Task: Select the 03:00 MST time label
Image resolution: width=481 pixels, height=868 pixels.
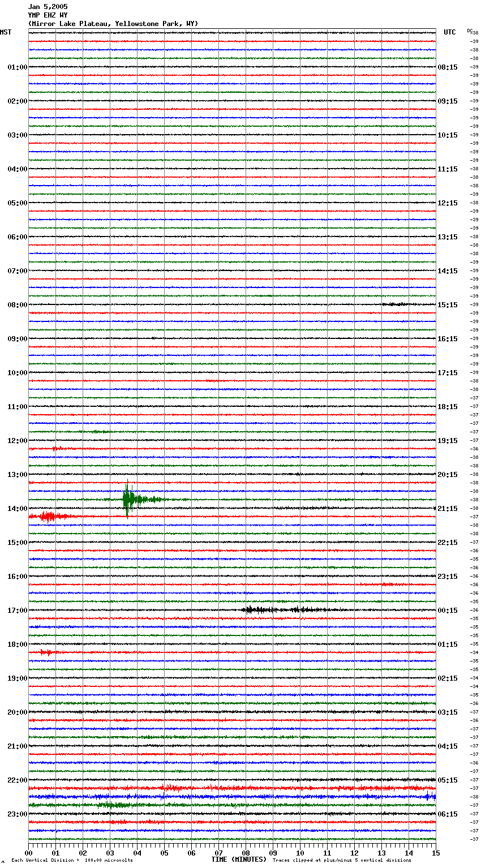Action: [18, 135]
